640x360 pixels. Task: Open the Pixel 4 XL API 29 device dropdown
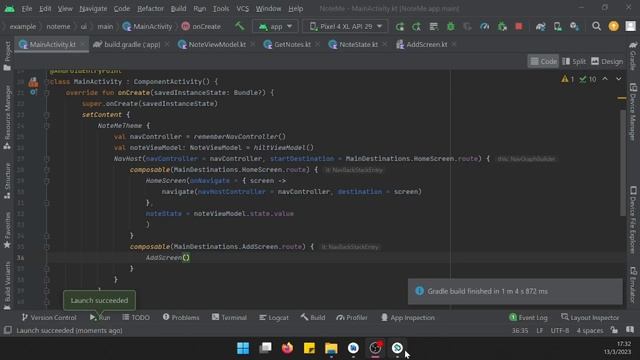pyautogui.click(x=345, y=27)
